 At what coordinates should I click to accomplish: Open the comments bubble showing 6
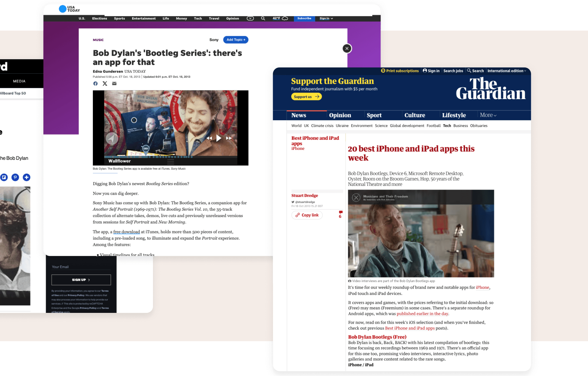340,214
